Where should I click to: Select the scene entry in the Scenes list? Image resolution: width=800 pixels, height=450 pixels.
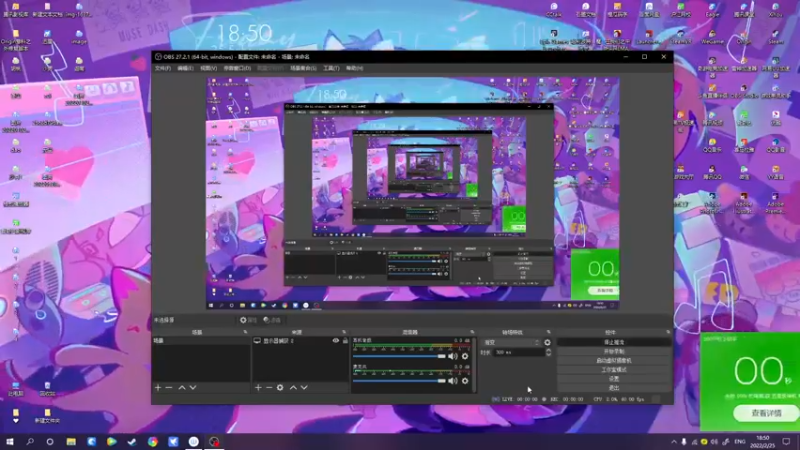point(201,340)
